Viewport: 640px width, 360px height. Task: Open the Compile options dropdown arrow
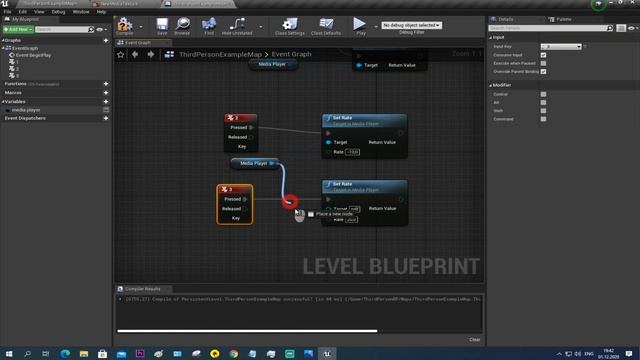(141, 27)
